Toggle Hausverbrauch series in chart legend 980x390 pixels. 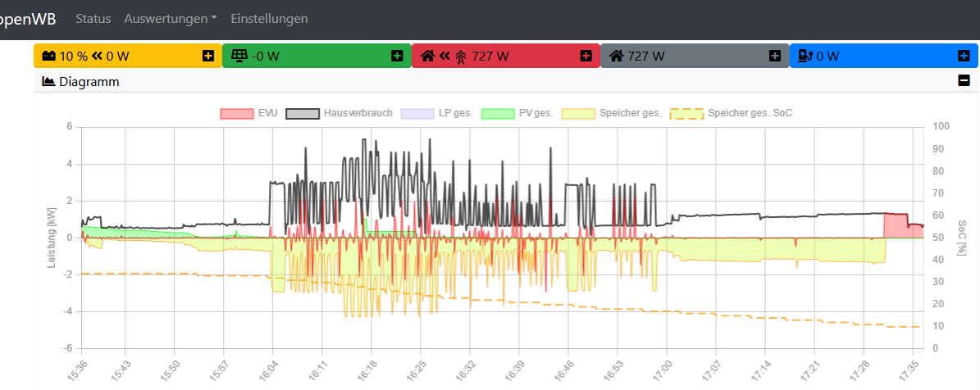339,113
